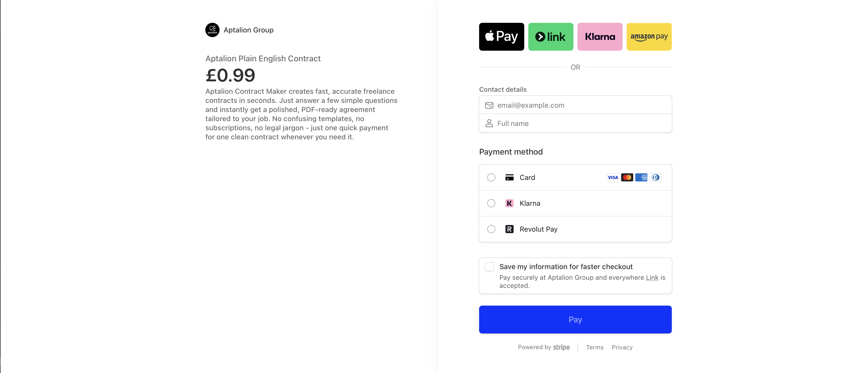Screen dimensions: 868x373
Task: Click the Revolut Pay R icon
Action: point(509,229)
